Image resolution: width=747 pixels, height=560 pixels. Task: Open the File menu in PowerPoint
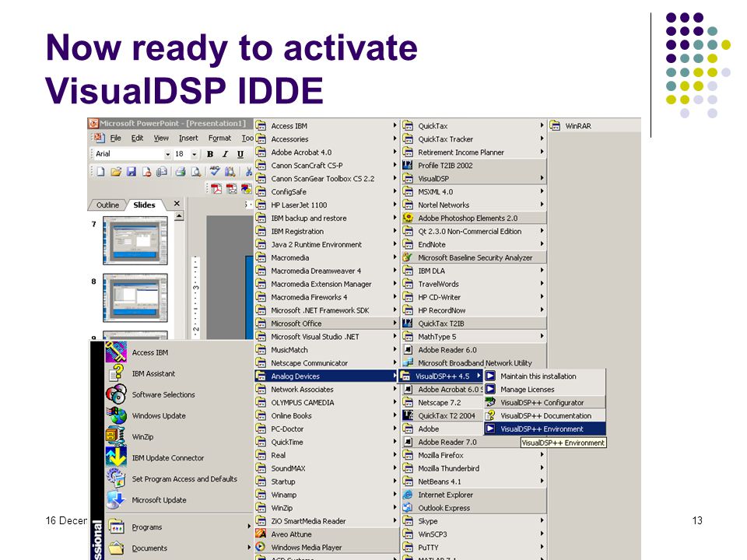[x=115, y=138]
